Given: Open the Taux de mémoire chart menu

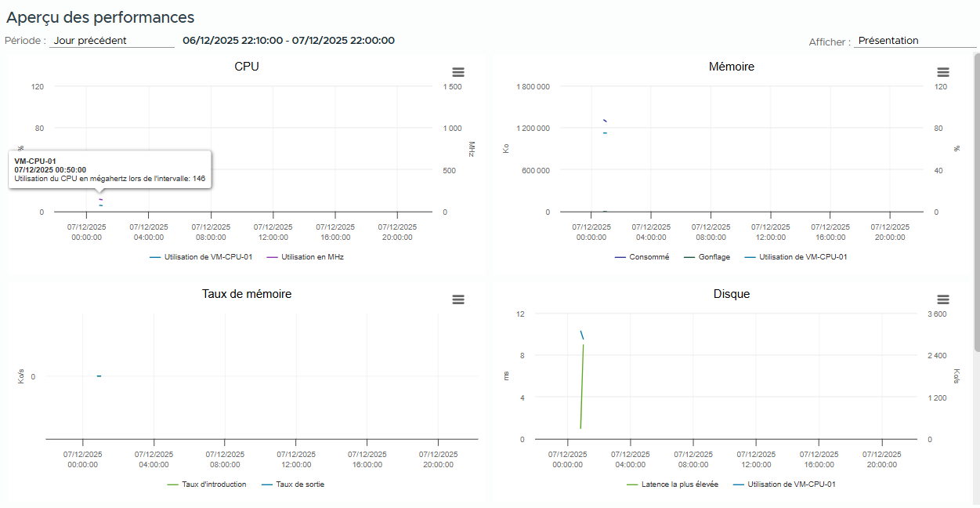Looking at the screenshot, I should (458, 299).
